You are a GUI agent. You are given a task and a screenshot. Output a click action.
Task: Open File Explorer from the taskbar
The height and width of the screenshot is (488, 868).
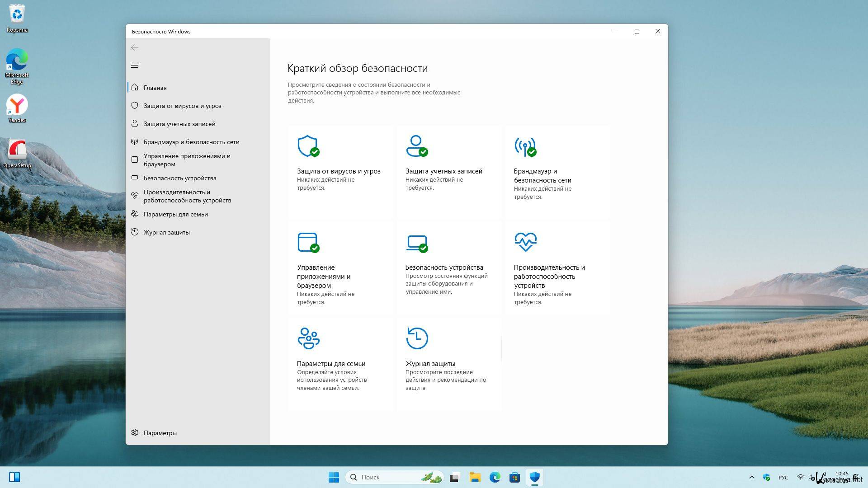(x=475, y=477)
